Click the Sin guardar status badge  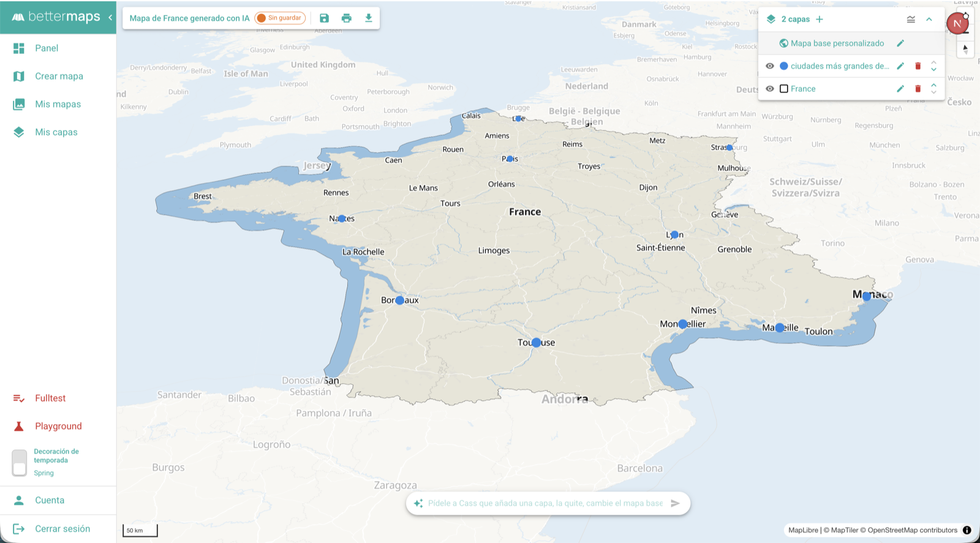[280, 18]
